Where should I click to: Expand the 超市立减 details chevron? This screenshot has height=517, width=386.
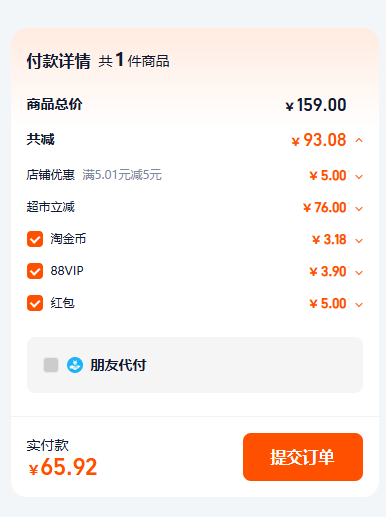coord(359,209)
